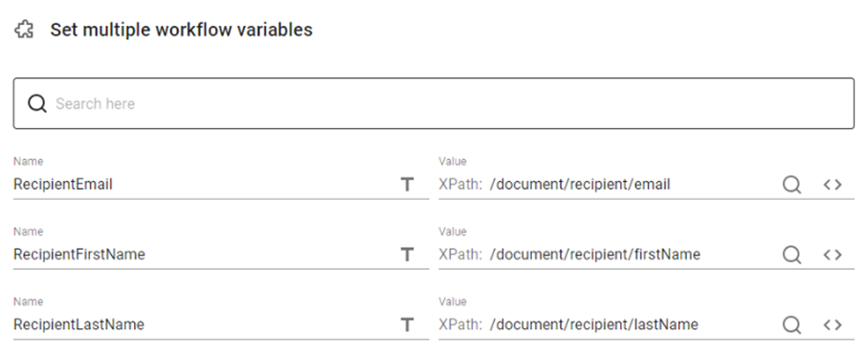Focus the Search here field
The image size is (868, 357).
point(434,103)
